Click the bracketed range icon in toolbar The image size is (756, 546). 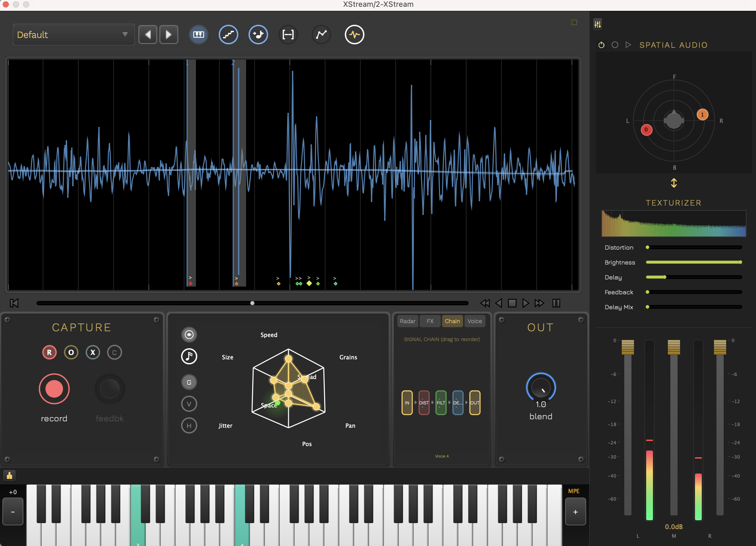pyautogui.click(x=288, y=34)
